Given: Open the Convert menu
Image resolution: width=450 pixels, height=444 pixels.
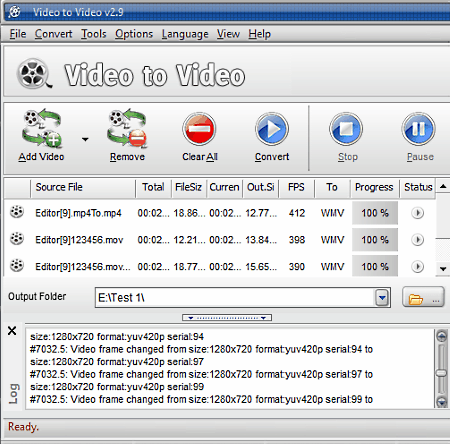Looking at the screenshot, I should pos(53,34).
